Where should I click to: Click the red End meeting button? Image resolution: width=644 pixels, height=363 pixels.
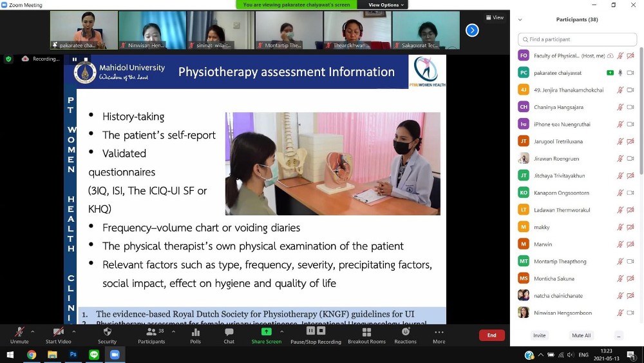pyautogui.click(x=491, y=335)
